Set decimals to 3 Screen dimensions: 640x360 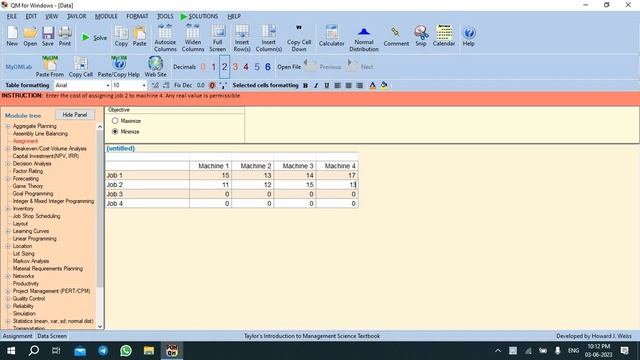pyautogui.click(x=235, y=67)
